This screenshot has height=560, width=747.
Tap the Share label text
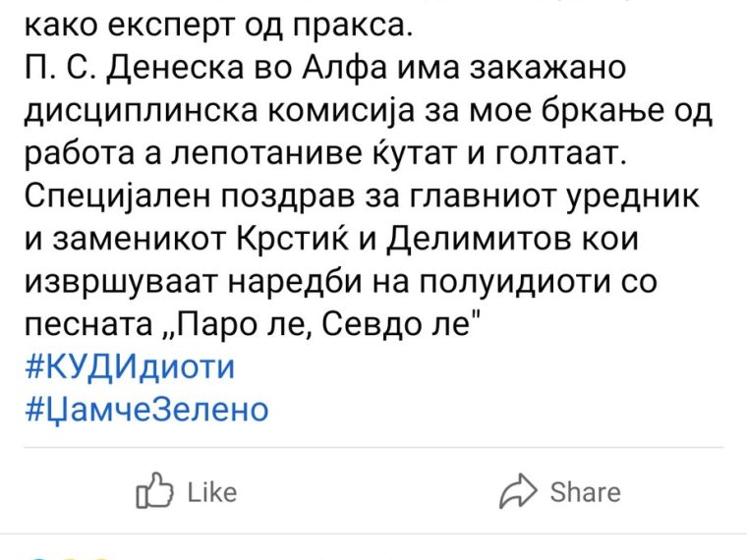coord(586,492)
